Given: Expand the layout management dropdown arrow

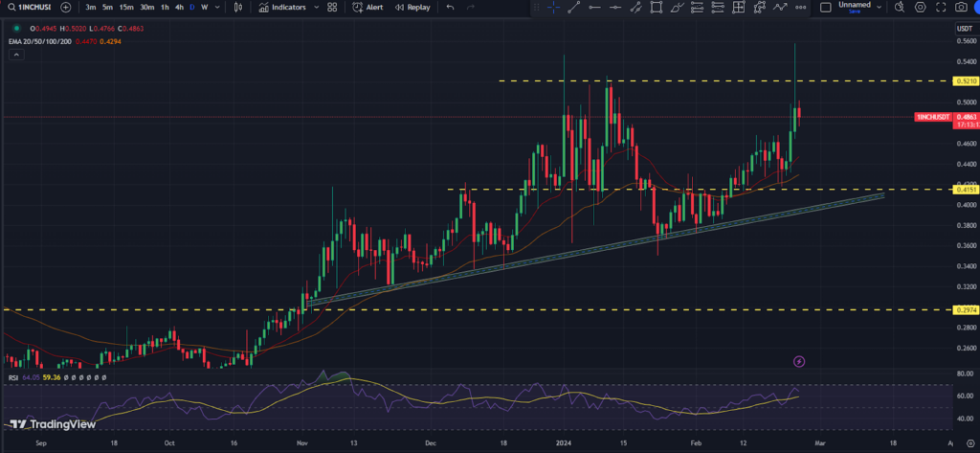Looking at the screenshot, I should tap(880, 8).
